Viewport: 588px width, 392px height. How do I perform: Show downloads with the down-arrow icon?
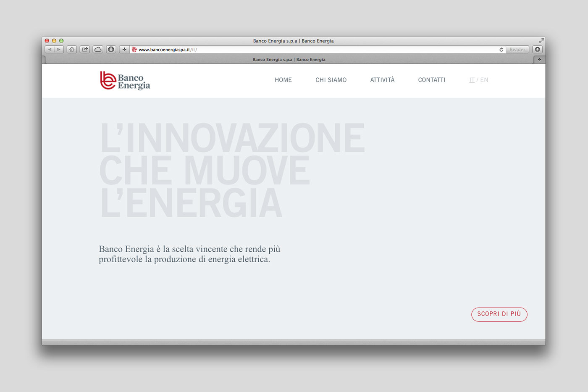tap(538, 50)
